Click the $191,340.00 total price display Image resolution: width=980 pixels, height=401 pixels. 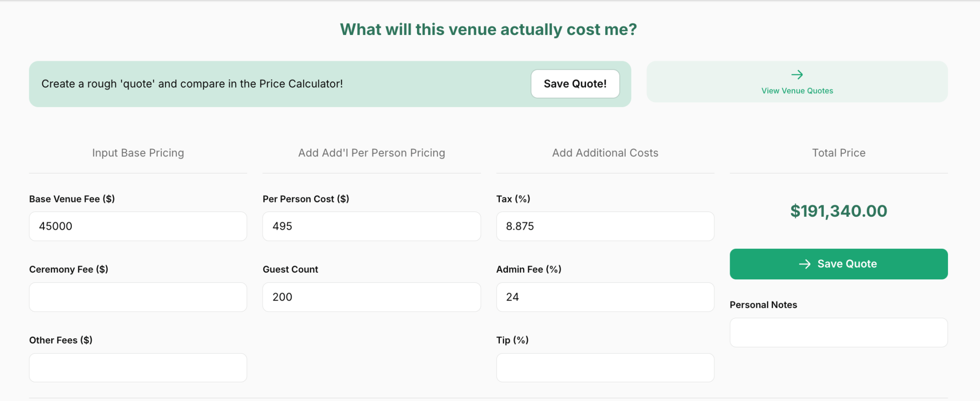pos(838,211)
